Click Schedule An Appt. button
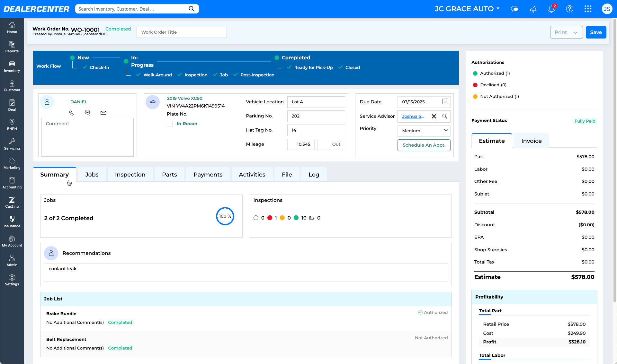This screenshot has height=364, width=617. click(424, 145)
